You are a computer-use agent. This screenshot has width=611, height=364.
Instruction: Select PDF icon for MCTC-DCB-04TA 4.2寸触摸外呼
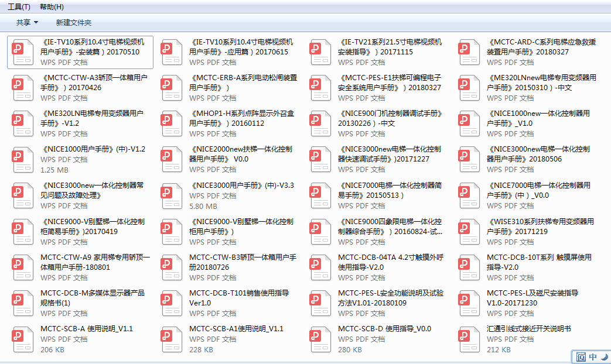[320, 267]
